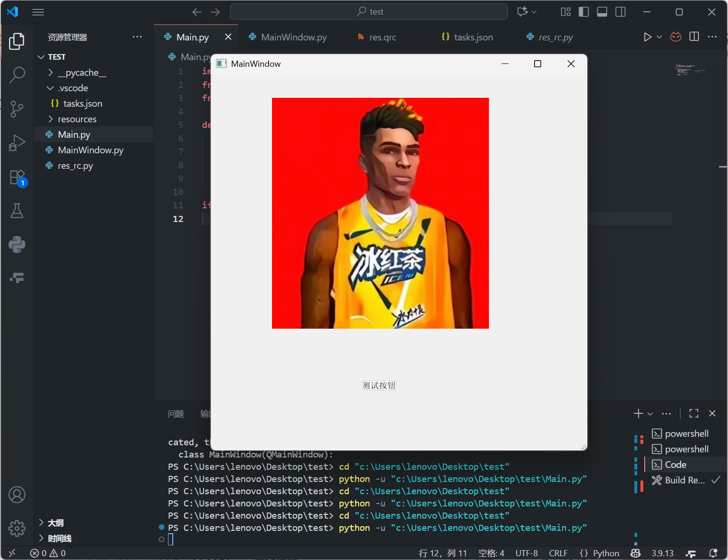Open the Manage settings gear

[17, 528]
